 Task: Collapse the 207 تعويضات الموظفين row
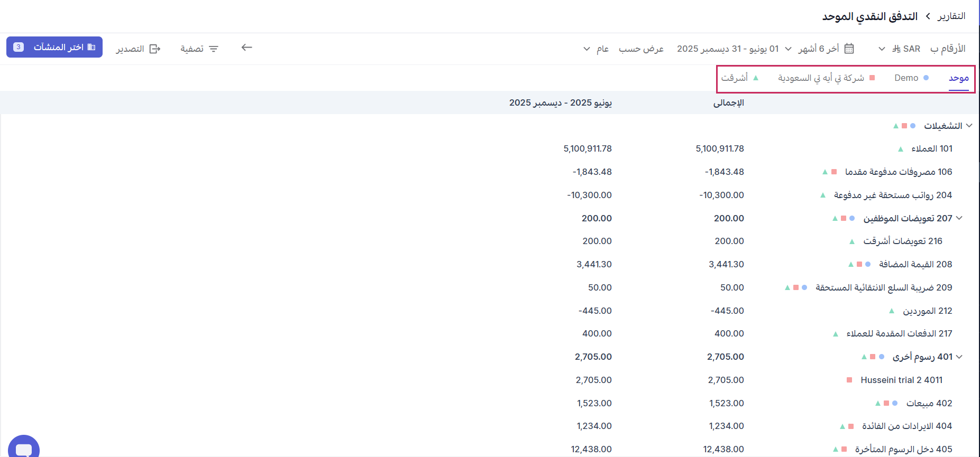(x=959, y=218)
